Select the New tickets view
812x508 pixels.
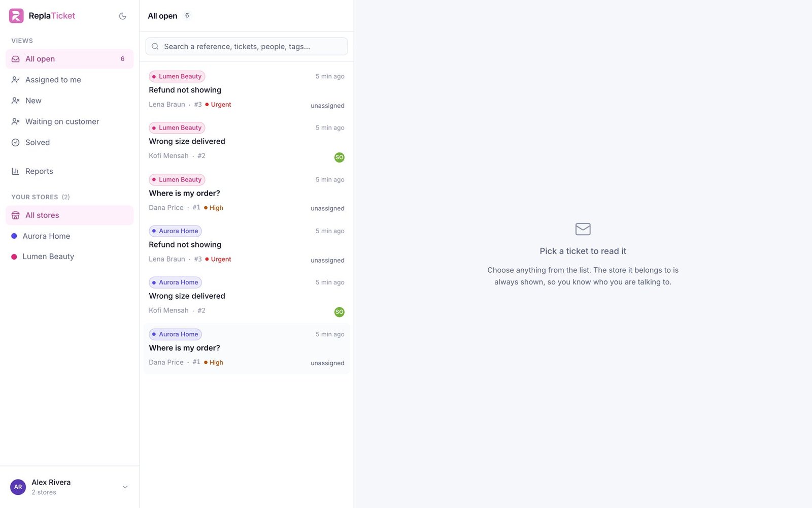(x=70, y=101)
